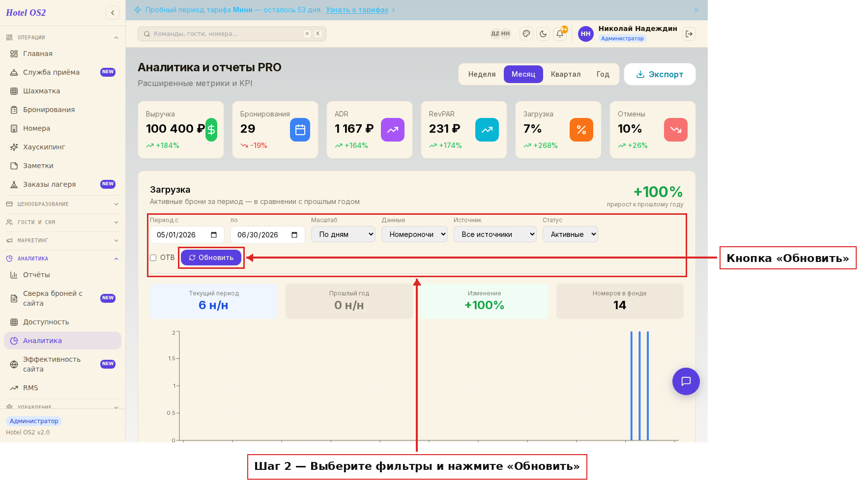This screenshot has height=491, width=868.
Task: Expand the ЦЕНООБРАЗОВАНИЕ section
Action: tap(62, 204)
